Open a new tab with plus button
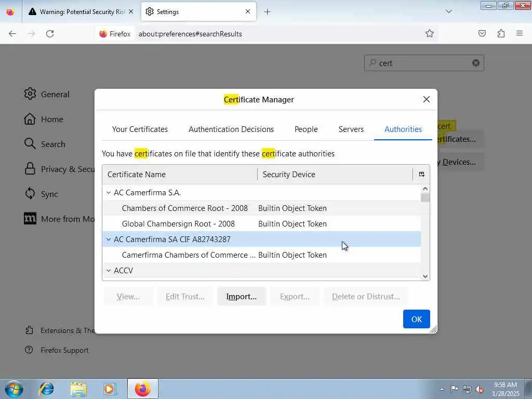Viewport: 532px width, 399px height. (x=267, y=12)
